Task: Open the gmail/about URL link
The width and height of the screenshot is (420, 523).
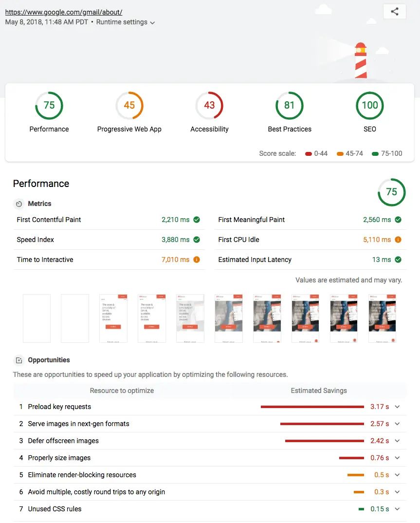Action: [63, 12]
